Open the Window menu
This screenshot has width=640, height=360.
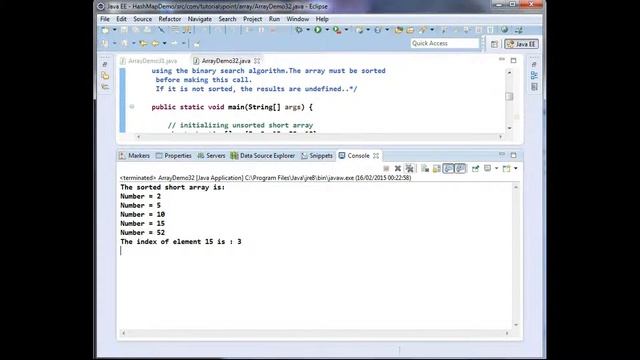[x=298, y=19]
